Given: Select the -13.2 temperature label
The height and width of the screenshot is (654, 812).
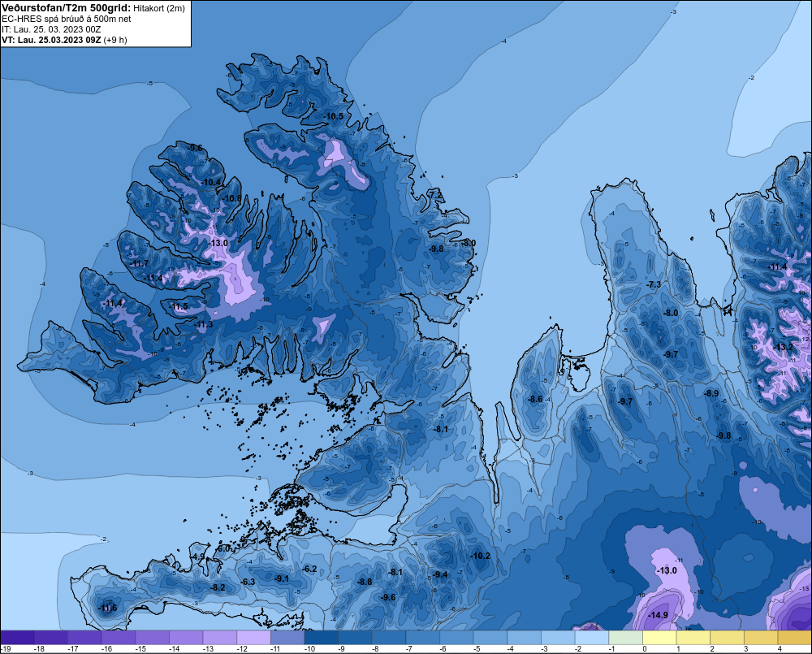Looking at the screenshot, I should 783,347.
